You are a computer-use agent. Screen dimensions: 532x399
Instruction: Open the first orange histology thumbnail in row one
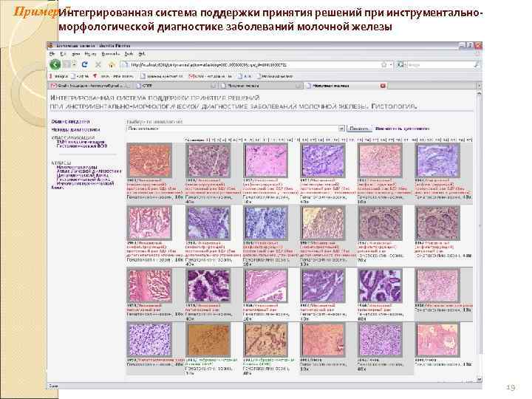pos(149,160)
